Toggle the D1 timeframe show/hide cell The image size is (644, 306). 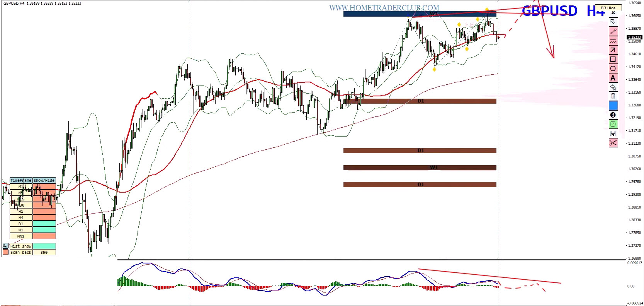click(44, 224)
